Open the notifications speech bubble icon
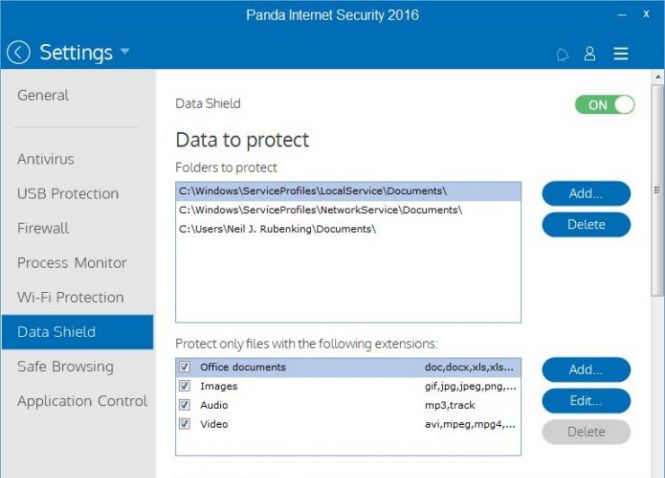Image resolution: width=665 pixels, height=478 pixels. point(562,54)
